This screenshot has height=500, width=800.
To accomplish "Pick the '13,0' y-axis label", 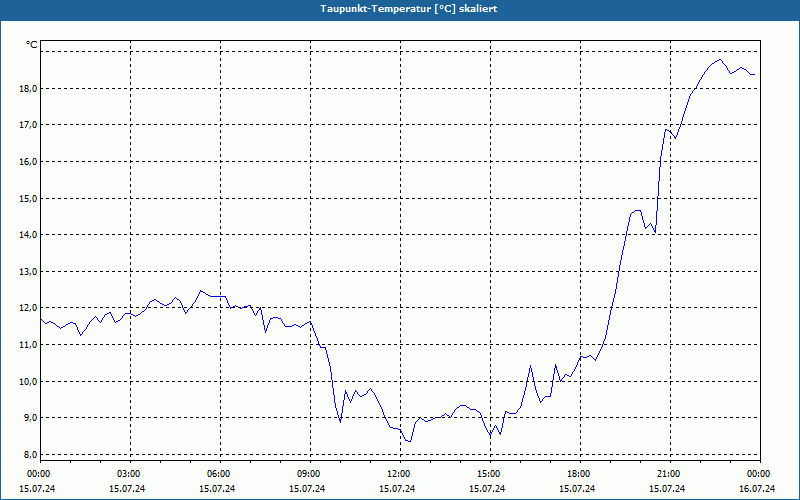I will (28, 271).
